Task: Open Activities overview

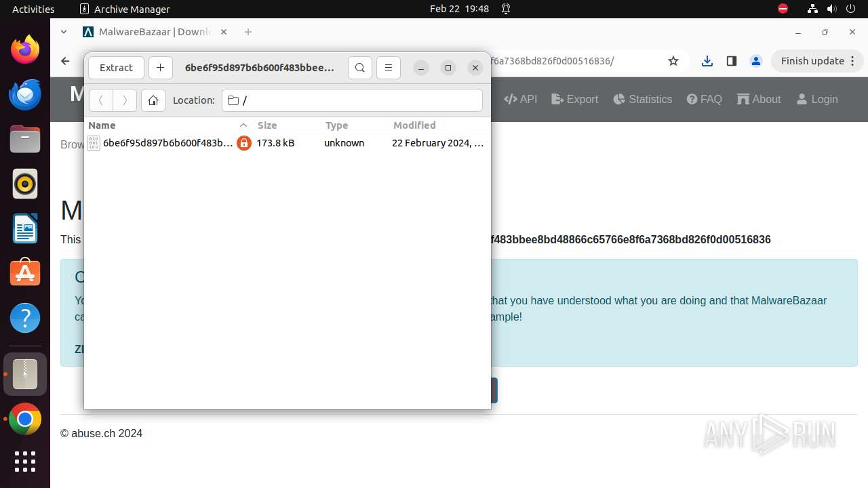Action: (33, 9)
